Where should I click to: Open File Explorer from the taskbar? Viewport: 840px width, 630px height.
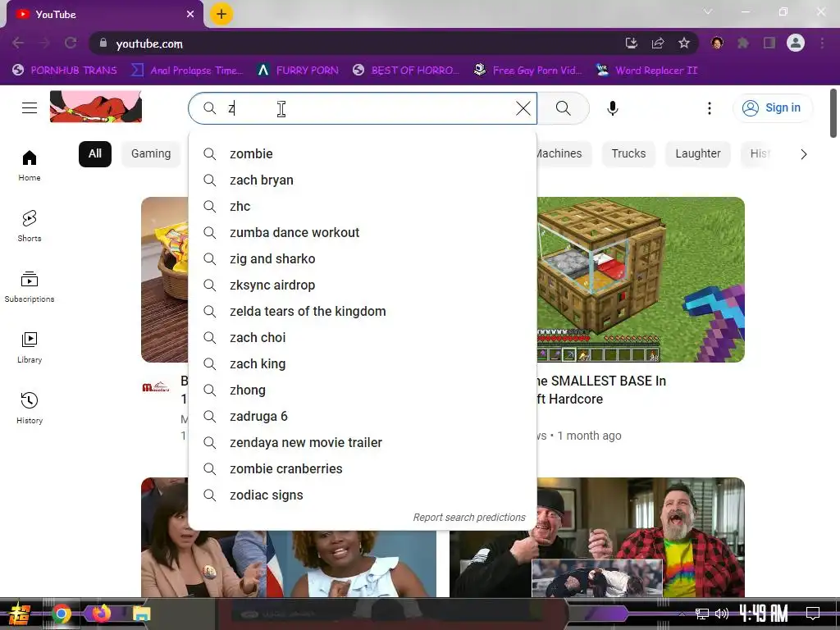[141, 614]
